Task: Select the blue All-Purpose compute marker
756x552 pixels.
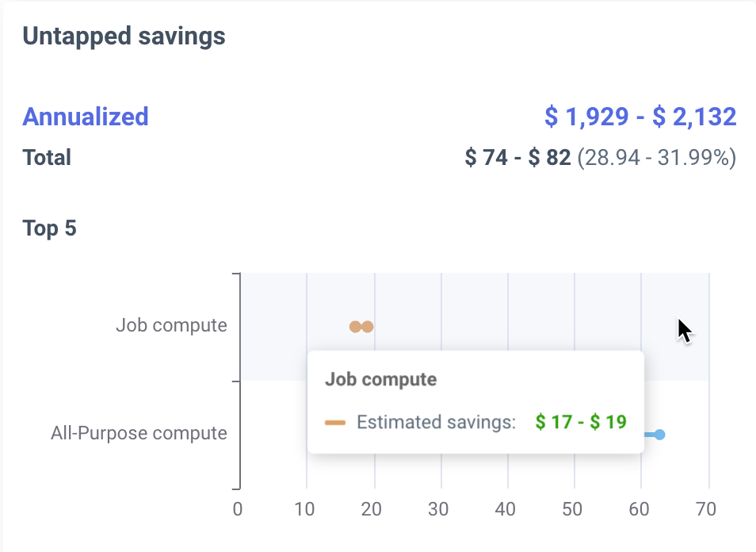Action: (x=659, y=435)
